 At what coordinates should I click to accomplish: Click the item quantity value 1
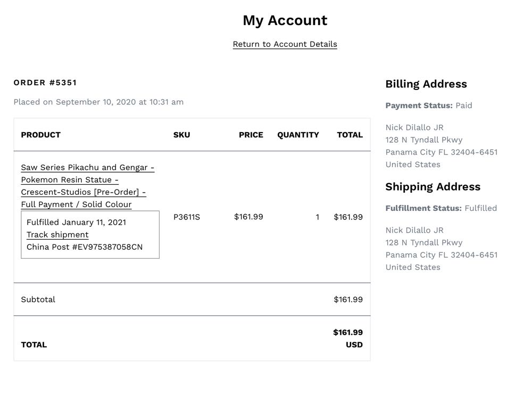[317, 217]
